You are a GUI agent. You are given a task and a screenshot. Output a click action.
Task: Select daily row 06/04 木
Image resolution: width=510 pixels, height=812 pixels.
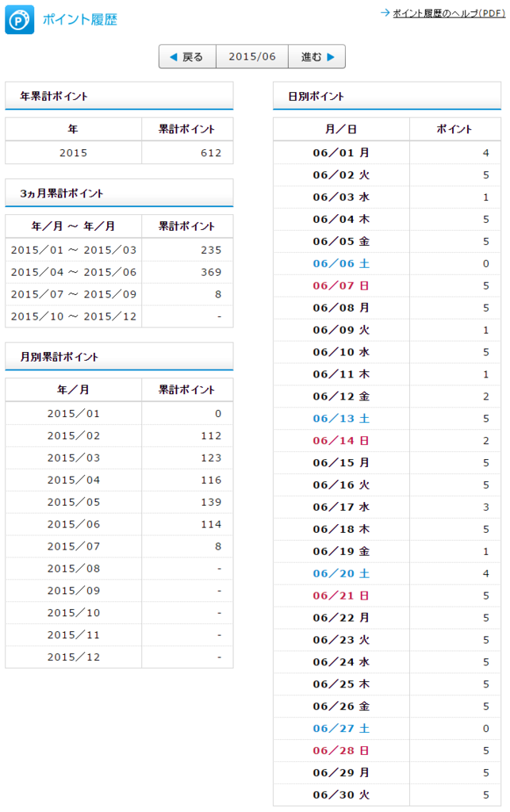click(x=387, y=219)
